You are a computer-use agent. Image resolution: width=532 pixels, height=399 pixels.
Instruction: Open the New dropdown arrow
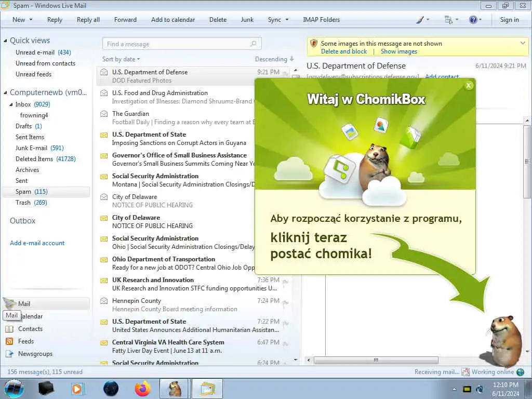click(31, 20)
